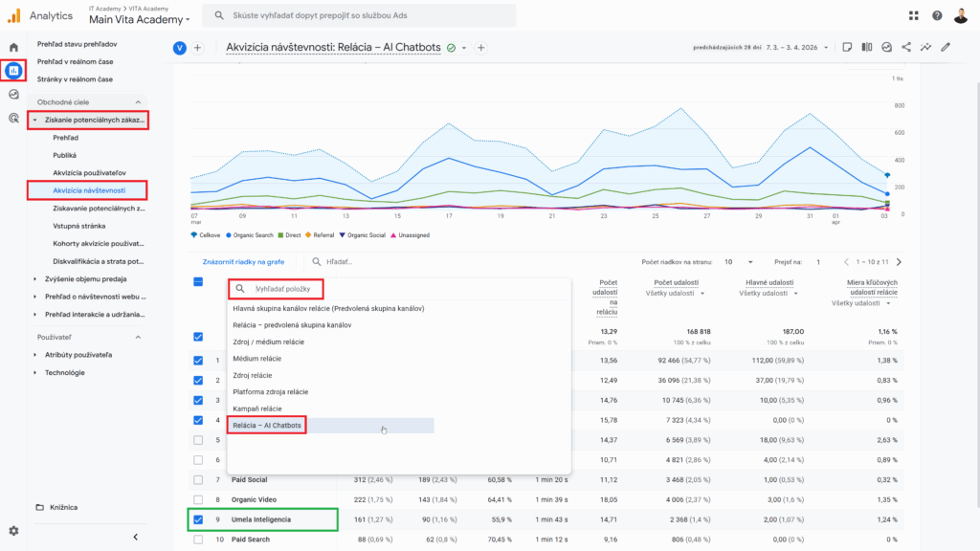
Task: Collapse the left navigation panel arrow
Action: click(x=136, y=538)
